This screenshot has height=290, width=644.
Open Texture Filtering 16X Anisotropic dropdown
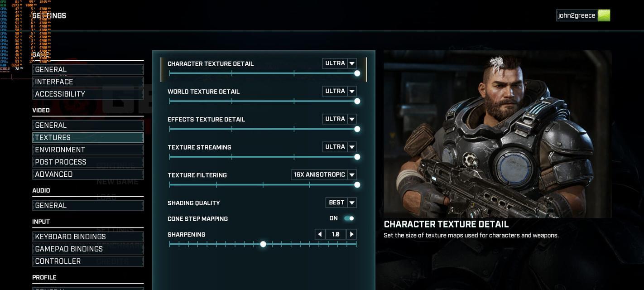324,175
